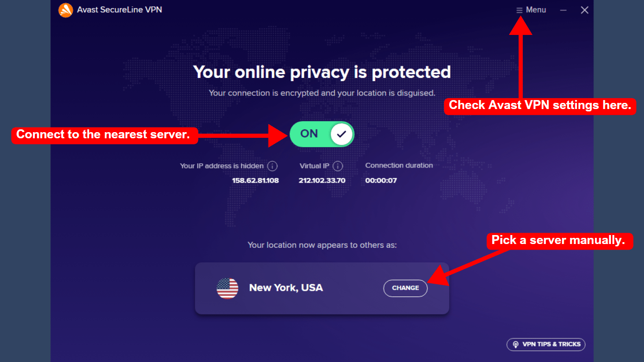Turn off the VPN ON toggle

point(322,134)
